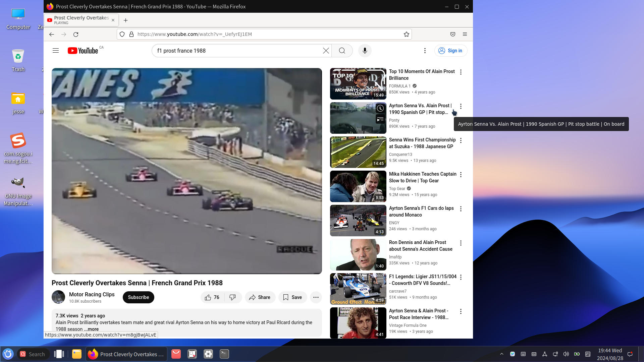Pause the playing video in player
This screenshot has height=362, width=644.
point(186,171)
